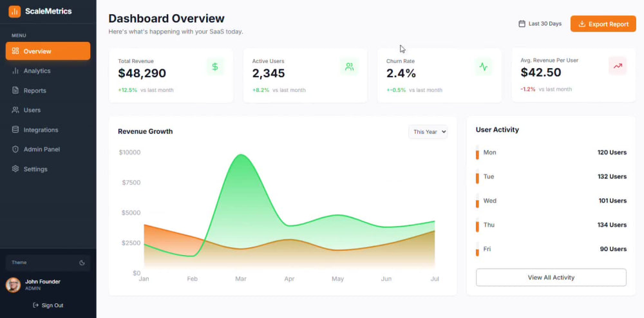Screen dimensions: 644x318
Task: Click the calendar icon beside Last 30 Days
Action: pos(522,24)
